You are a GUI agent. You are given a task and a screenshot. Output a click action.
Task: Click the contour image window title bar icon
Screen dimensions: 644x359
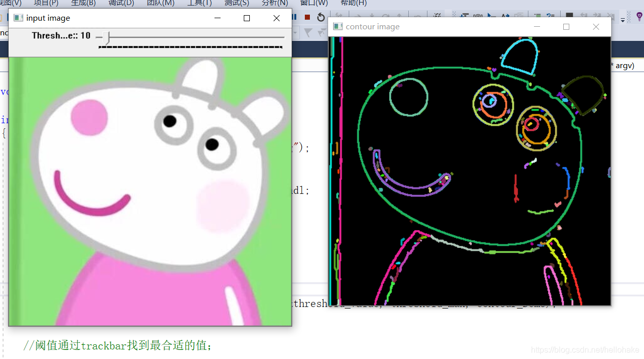pos(338,26)
